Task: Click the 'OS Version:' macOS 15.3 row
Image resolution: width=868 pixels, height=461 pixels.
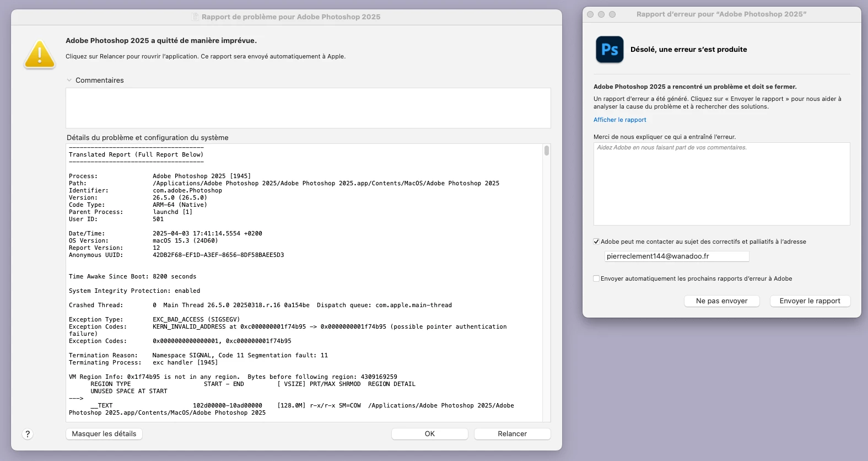Action: pyautogui.click(x=143, y=241)
